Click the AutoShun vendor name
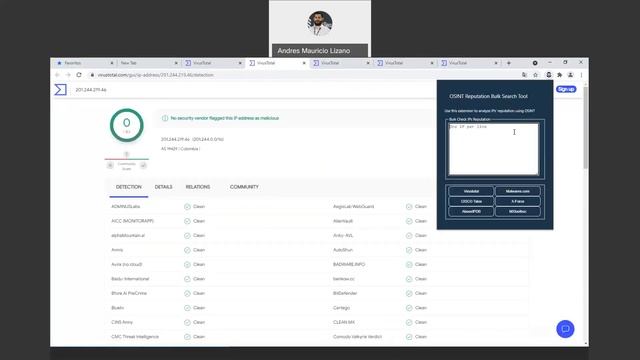640x360 pixels. [343, 250]
